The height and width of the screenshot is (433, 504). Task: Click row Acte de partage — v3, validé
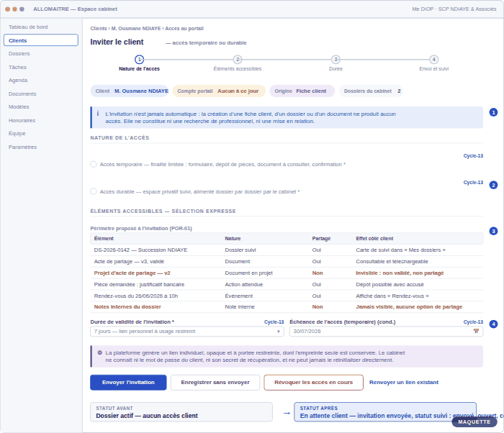tap(287, 262)
